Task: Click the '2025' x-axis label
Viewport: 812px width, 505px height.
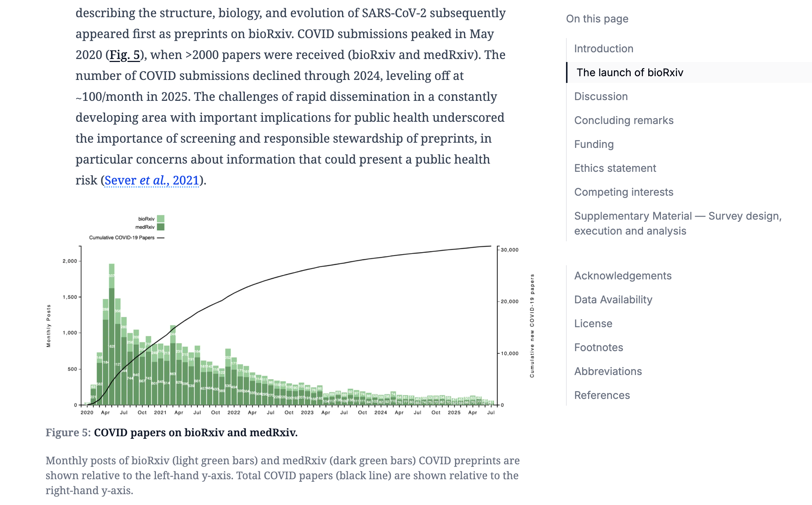Action: coord(454,413)
